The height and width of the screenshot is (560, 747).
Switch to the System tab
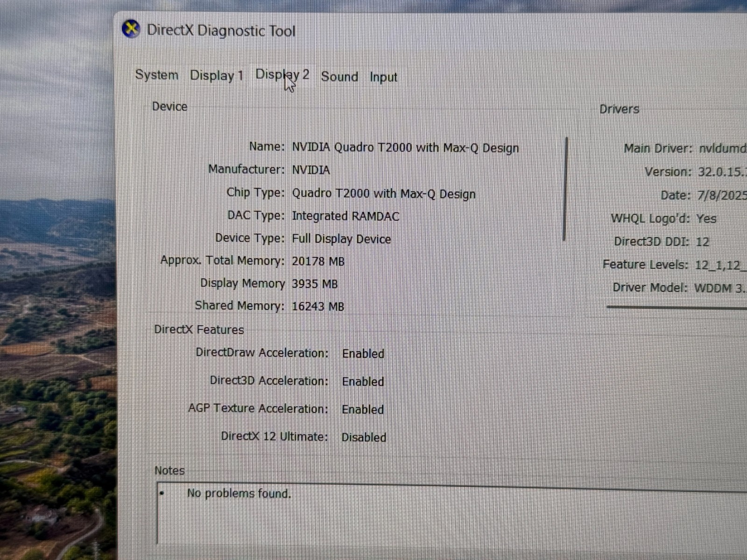coord(156,75)
